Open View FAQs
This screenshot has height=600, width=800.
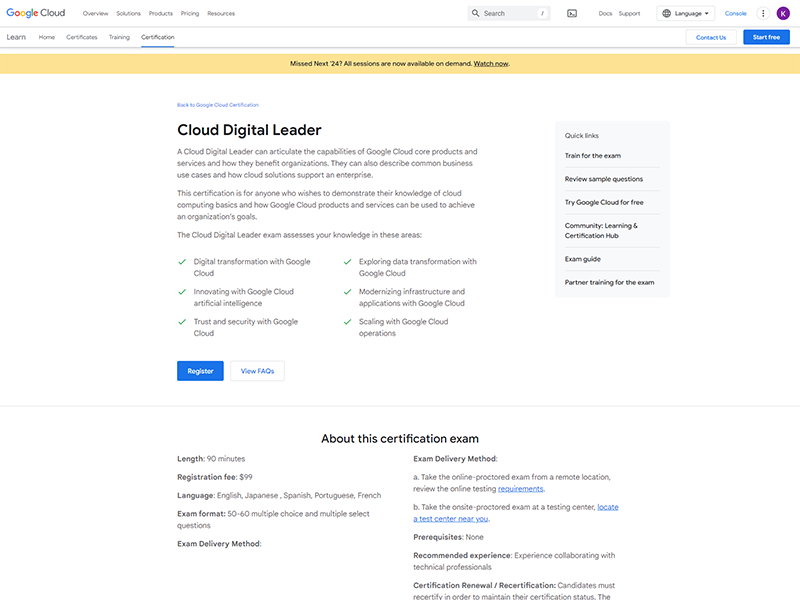point(257,371)
